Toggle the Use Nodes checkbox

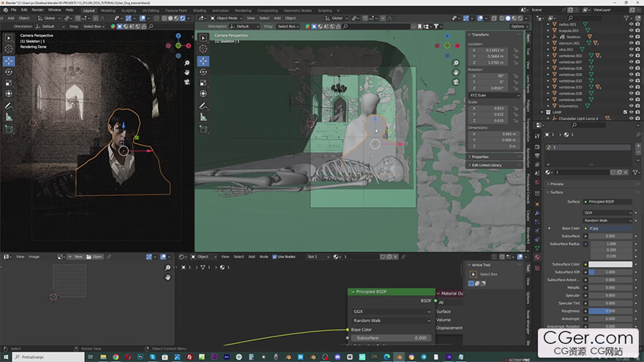click(x=274, y=257)
